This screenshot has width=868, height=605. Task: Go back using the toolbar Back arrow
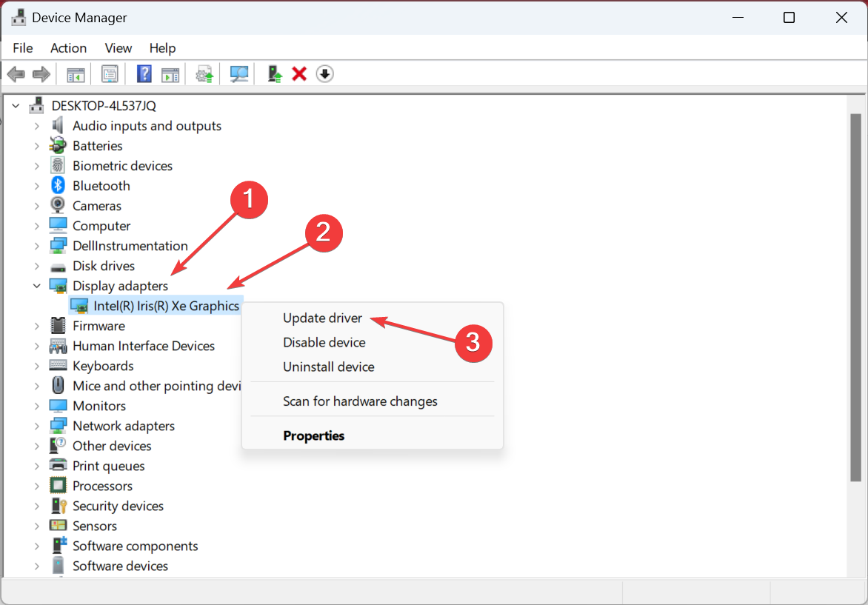(16, 73)
